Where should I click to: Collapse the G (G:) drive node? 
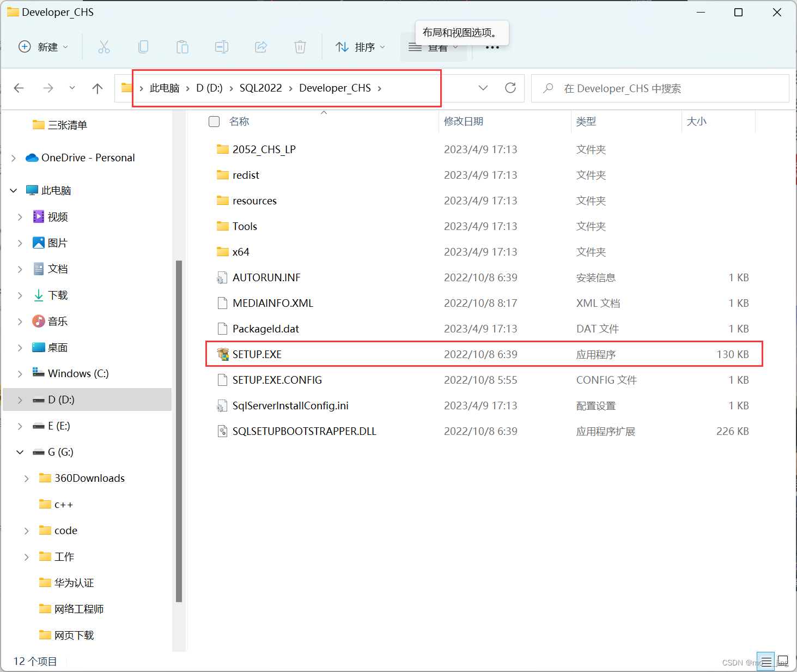[x=20, y=452]
